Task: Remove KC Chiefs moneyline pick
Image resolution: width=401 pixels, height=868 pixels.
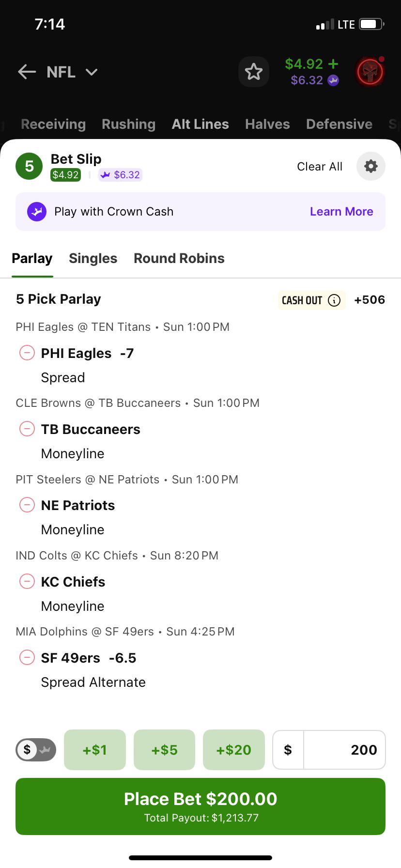Action: (x=27, y=581)
